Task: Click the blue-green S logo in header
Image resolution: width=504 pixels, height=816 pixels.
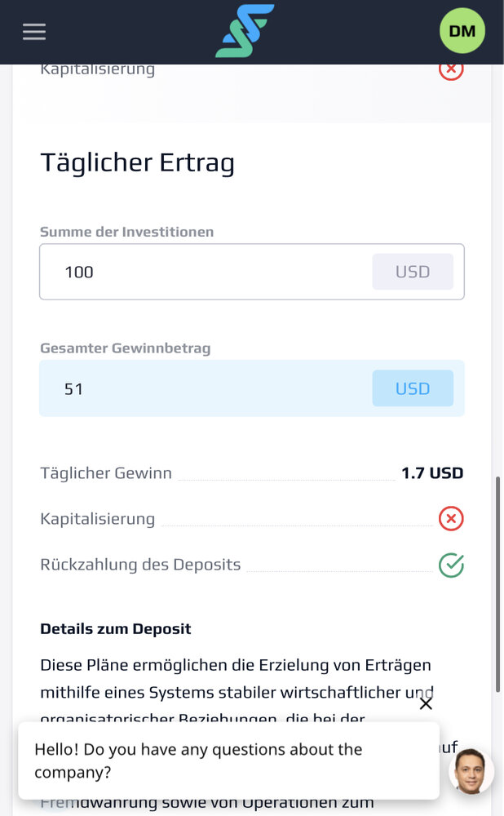Action: pyautogui.click(x=245, y=31)
